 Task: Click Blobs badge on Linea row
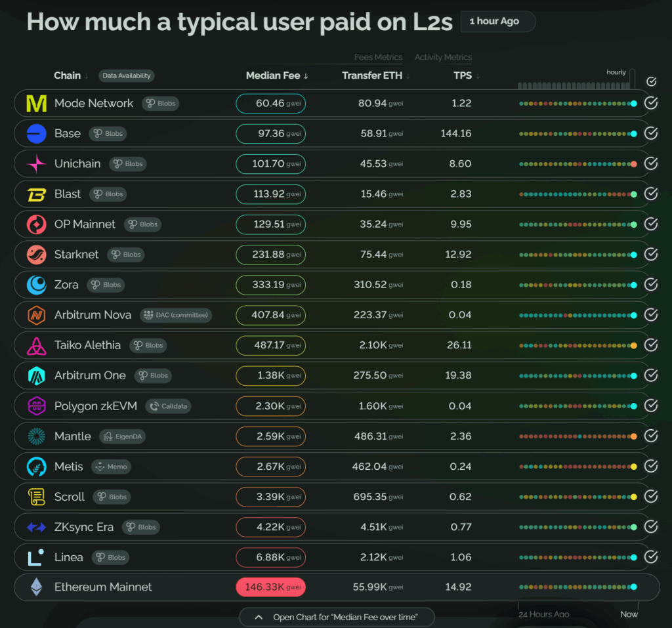110,557
